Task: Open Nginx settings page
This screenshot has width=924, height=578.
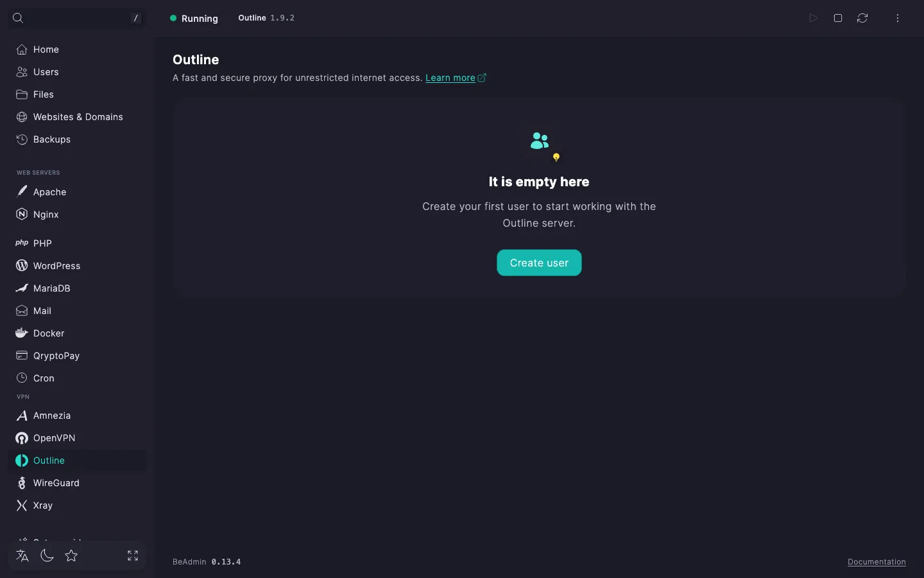Action: pyautogui.click(x=77, y=215)
